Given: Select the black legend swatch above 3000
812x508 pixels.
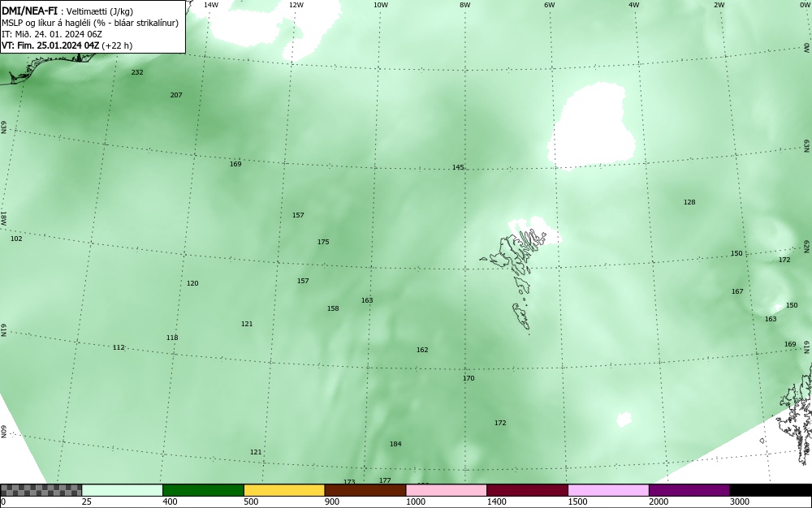Looking at the screenshot, I should tap(771, 490).
